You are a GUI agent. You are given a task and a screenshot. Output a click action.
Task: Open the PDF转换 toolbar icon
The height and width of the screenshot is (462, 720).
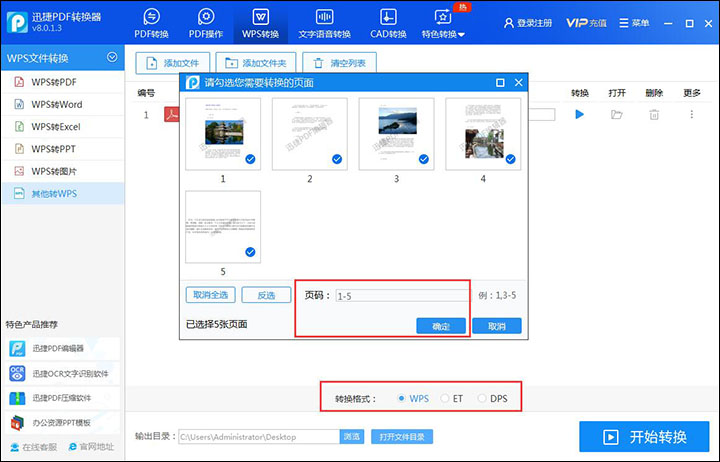(151, 17)
